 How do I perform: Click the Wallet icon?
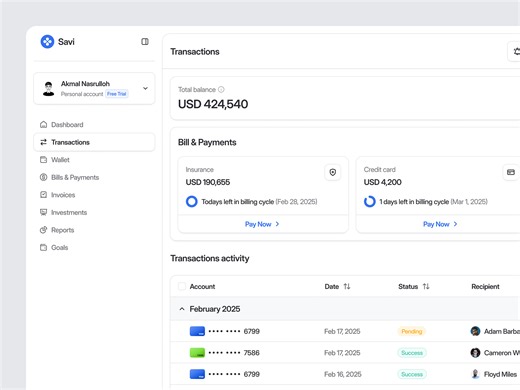coord(43,160)
